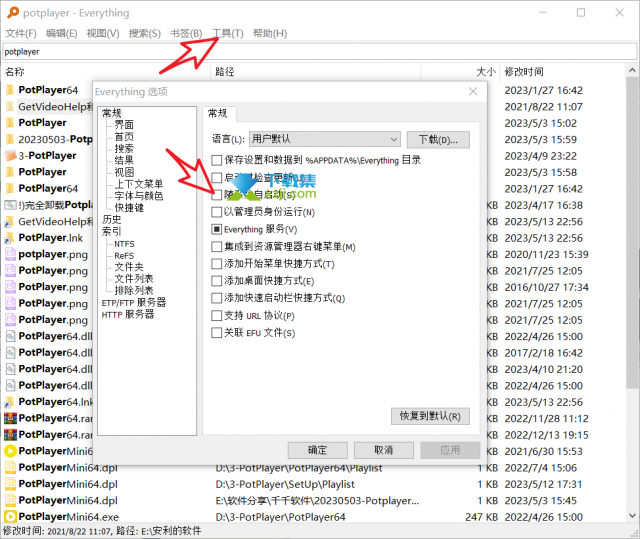Viewport: 640px width, 539px height.
Task: Check 关联 EFU 文件(S) option
Action: pyautogui.click(x=216, y=333)
